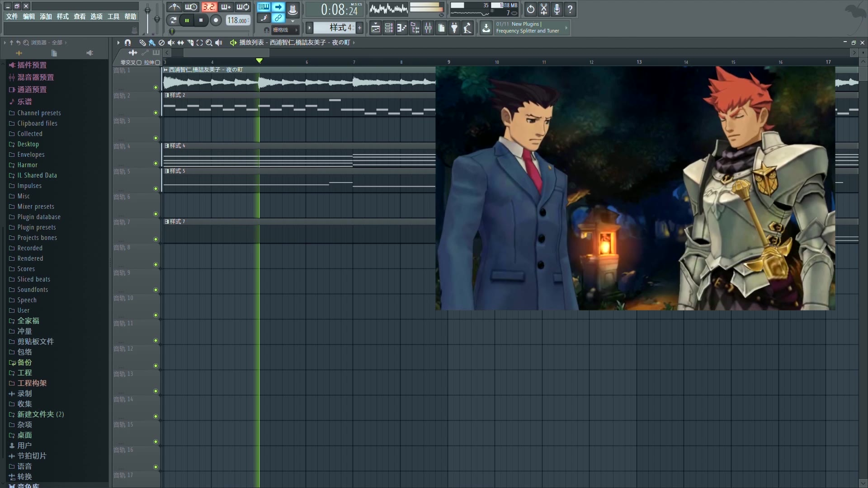
Task: Toggle step editing mode icon
Action: (x=264, y=18)
